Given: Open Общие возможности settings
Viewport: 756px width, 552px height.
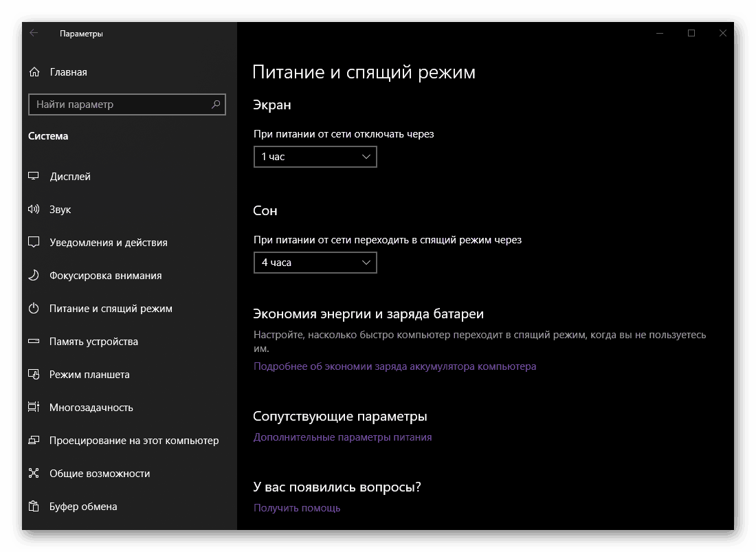Looking at the screenshot, I should pos(100,474).
